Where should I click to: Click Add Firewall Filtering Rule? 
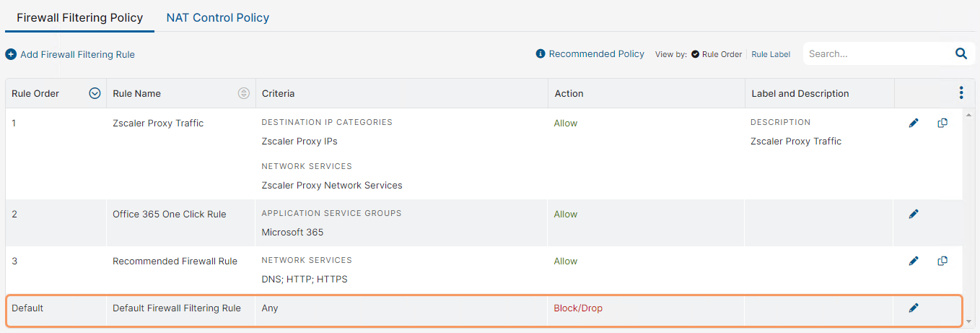point(70,54)
